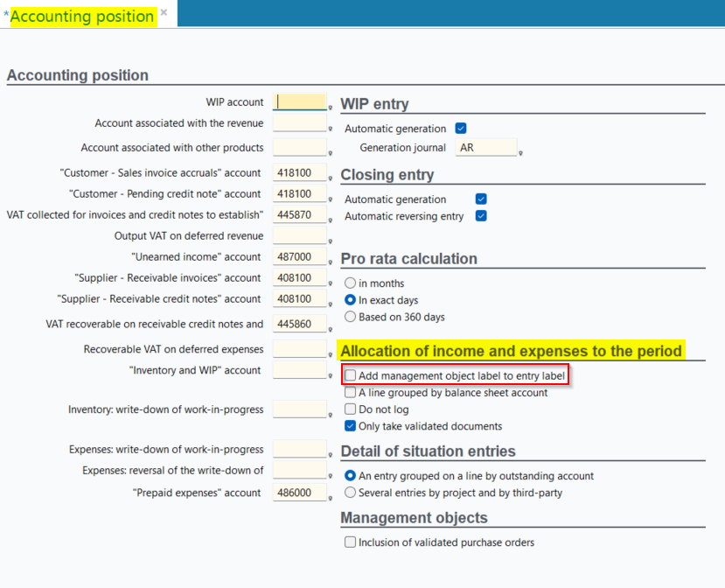The image size is (725, 588).
Task: Open lookup for Account associated with the revenue
Action: [x=331, y=129]
